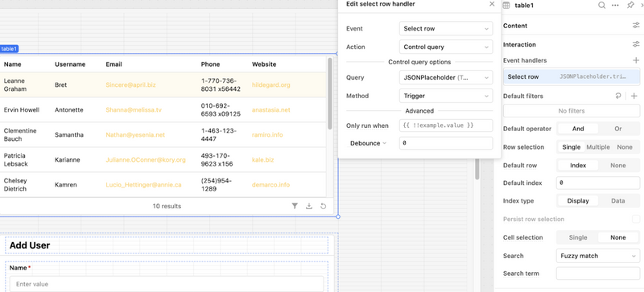The width and height of the screenshot is (644, 292).
Task: Set Row selection to Multiple
Action: (598, 147)
